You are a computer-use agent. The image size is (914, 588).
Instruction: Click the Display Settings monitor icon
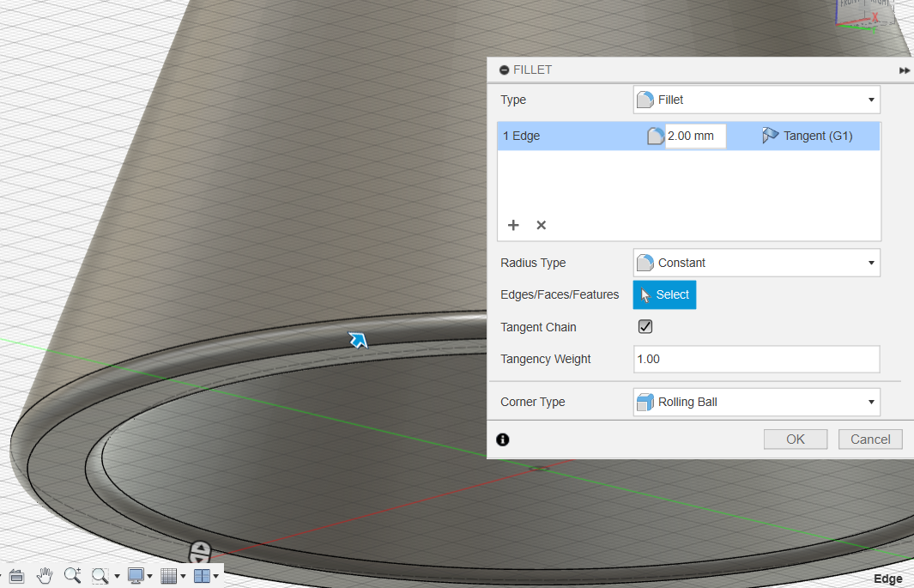tap(136, 576)
